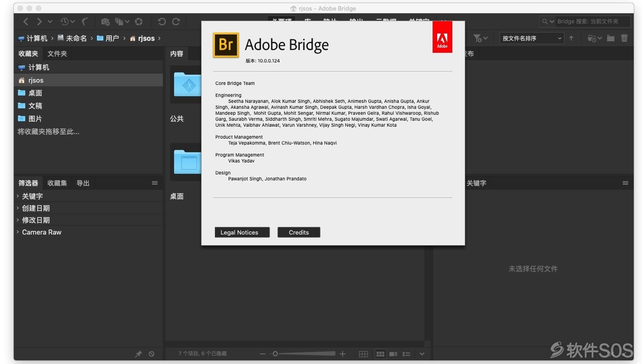Expand the 创建日期 filter
This screenshot has height=364, width=642.
coord(18,208)
